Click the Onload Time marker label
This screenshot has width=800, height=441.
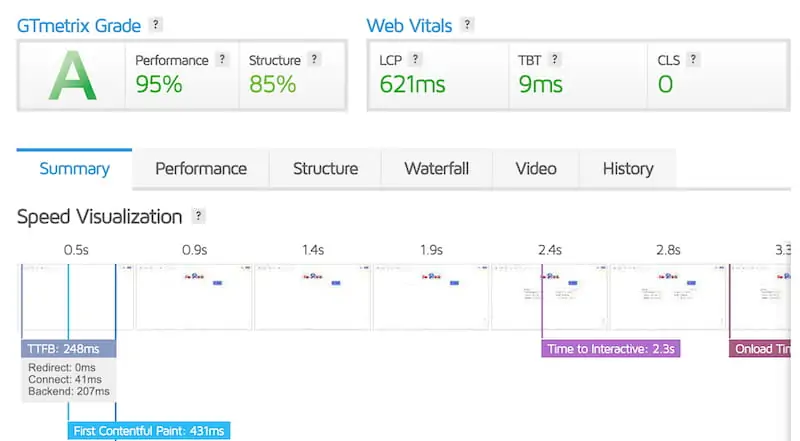tap(761, 349)
